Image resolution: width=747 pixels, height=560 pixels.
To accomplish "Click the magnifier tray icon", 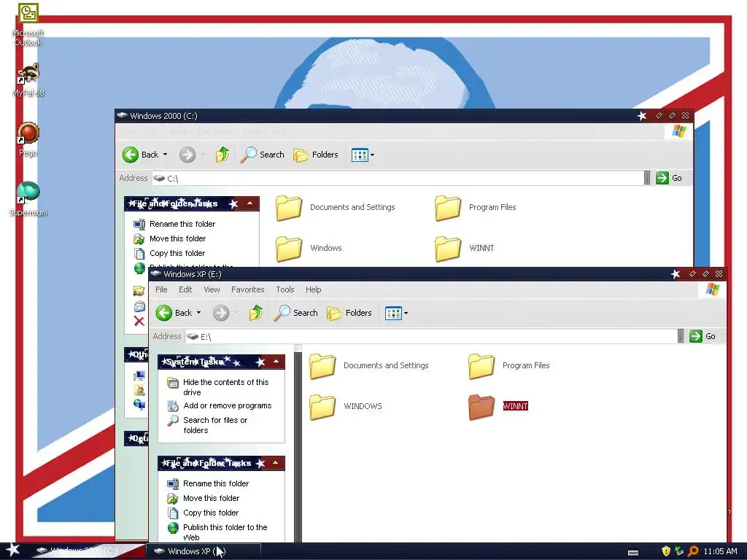I will [x=693, y=551].
